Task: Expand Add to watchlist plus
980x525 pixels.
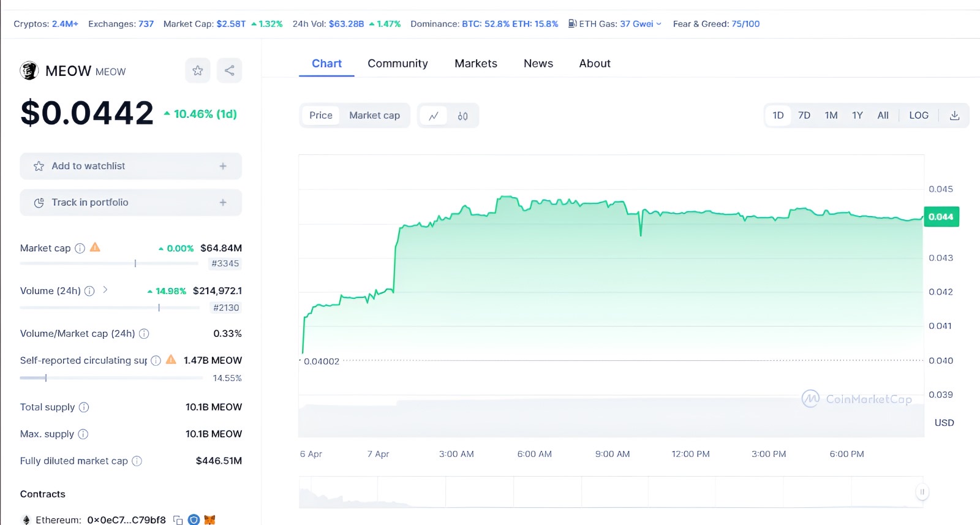Action: pos(223,166)
